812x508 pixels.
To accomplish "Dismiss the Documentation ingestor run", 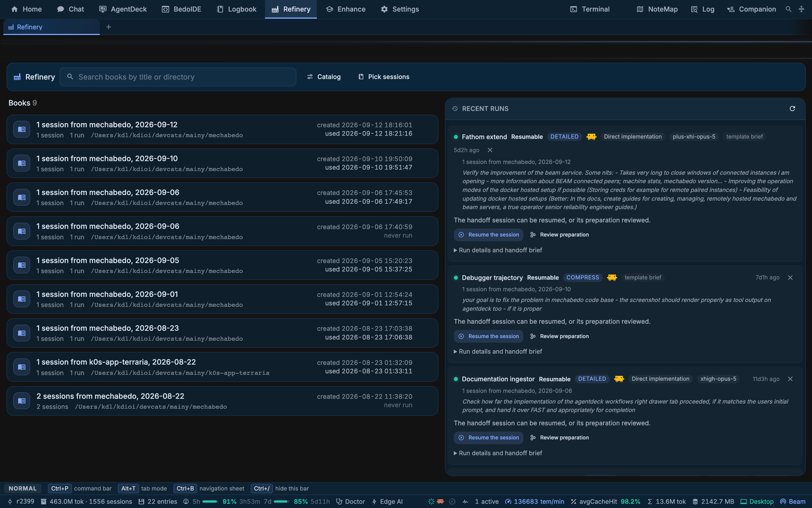I will coord(790,379).
